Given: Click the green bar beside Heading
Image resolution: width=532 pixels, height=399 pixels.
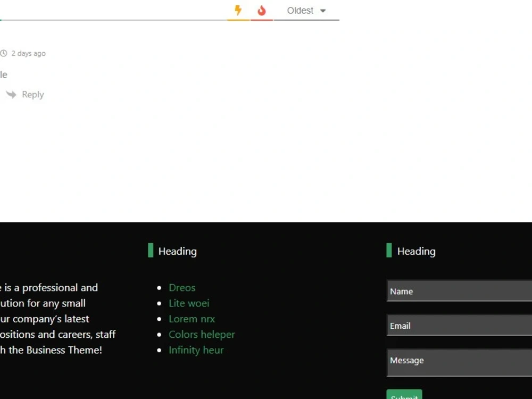Looking at the screenshot, I should coord(151,251).
